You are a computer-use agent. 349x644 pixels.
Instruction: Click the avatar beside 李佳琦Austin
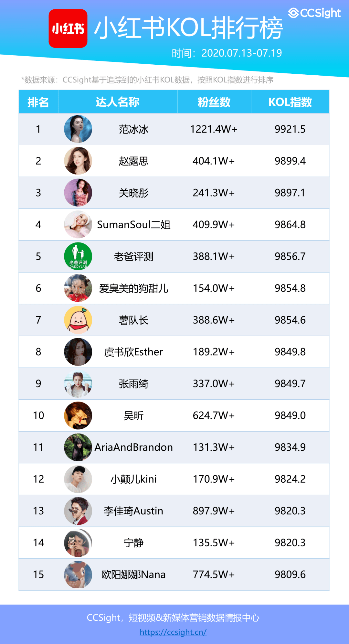(x=78, y=511)
